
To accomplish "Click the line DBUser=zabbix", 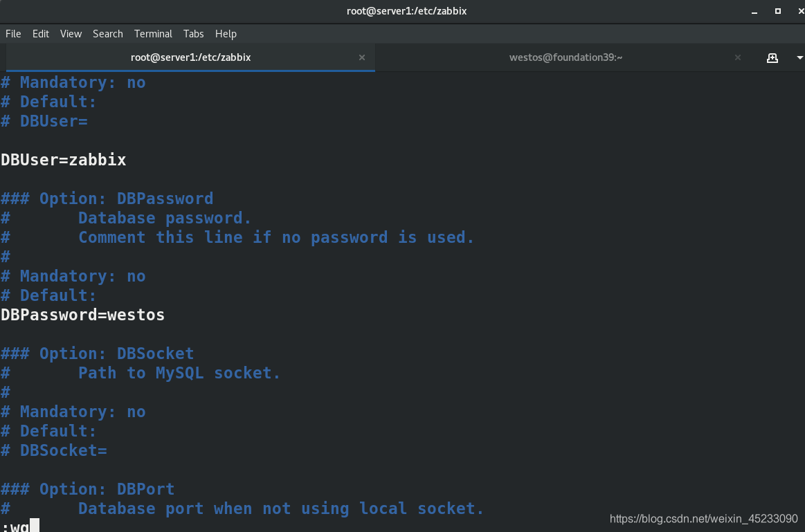I will point(64,160).
